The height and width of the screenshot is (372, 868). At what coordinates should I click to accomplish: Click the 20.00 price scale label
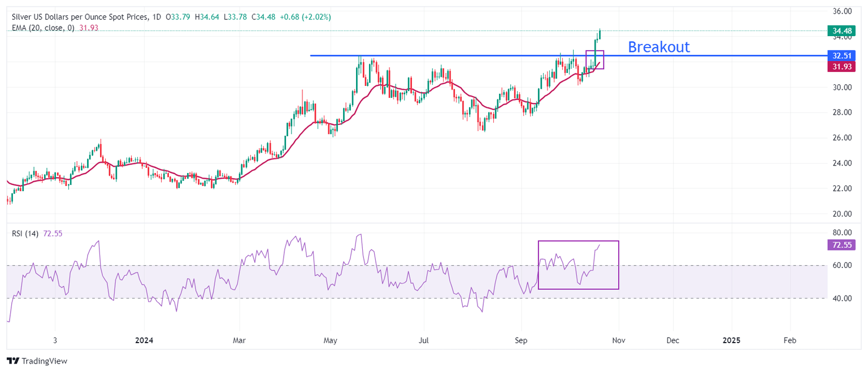tap(842, 214)
